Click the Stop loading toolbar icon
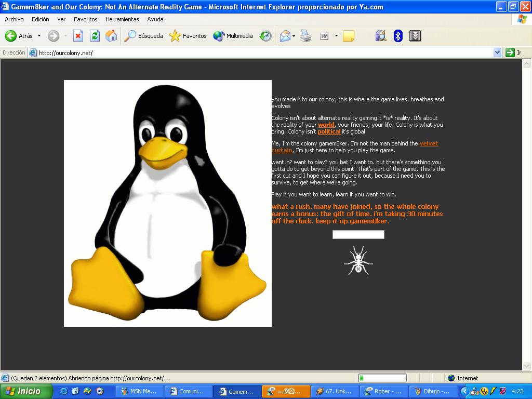Screen dimensions: 532x399 pyautogui.click(x=78, y=36)
